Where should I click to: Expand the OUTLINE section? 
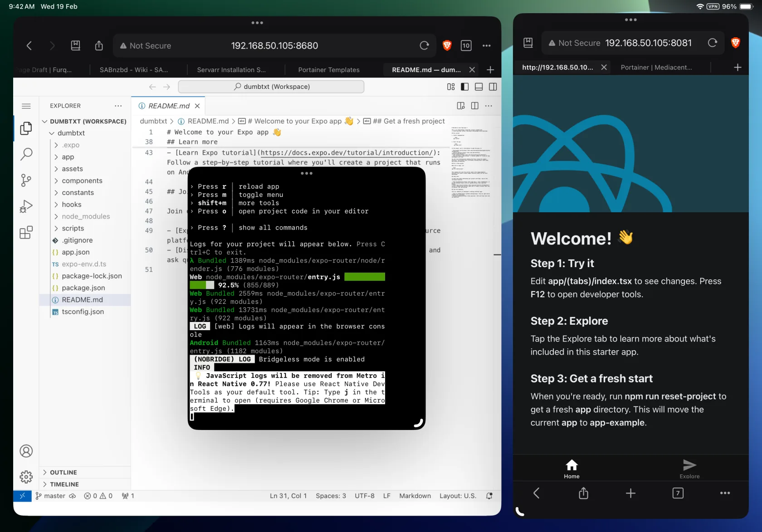coord(63,473)
